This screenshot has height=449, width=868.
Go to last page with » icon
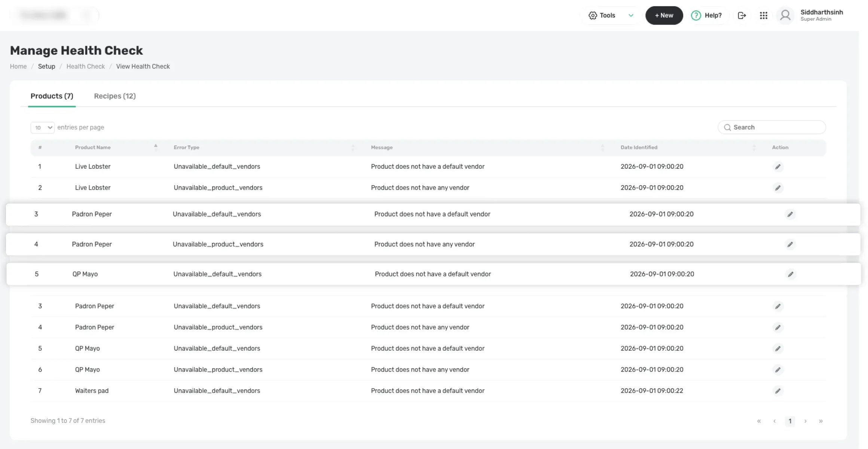click(821, 421)
